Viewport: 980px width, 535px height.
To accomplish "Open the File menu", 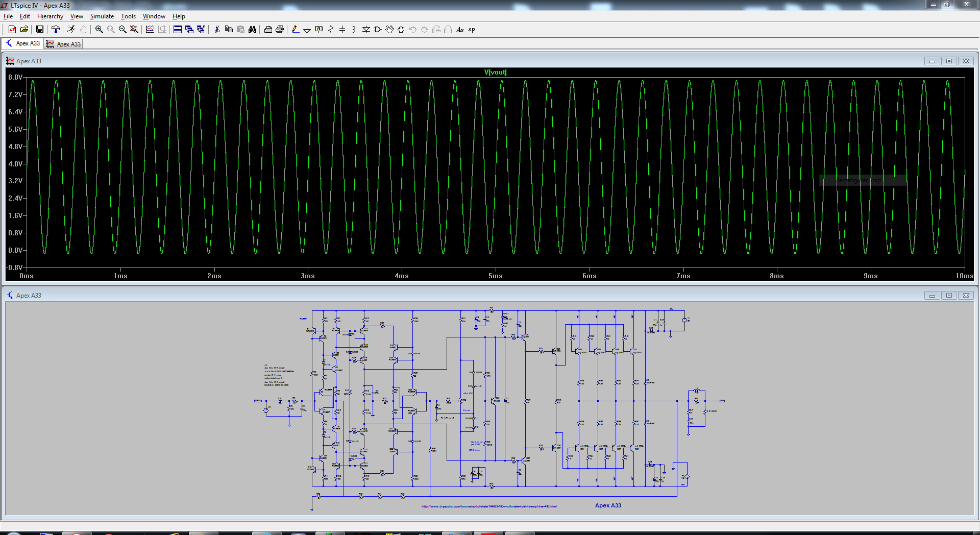I will (x=8, y=16).
